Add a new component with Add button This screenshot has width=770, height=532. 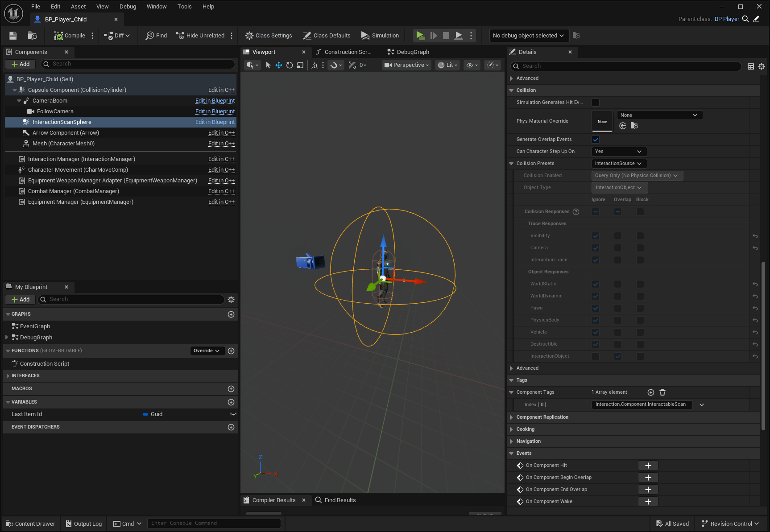click(x=20, y=64)
